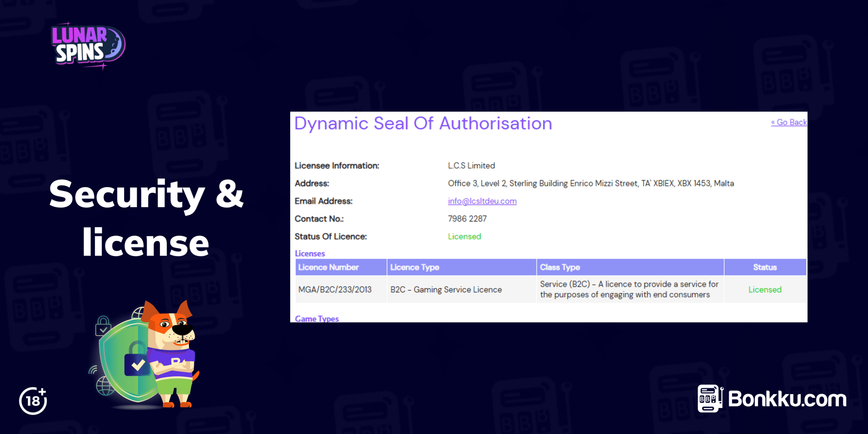This screenshot has height=434, width=868.
Task: Click the Lunar Spins logo
Action: click(x=88, y=46)
